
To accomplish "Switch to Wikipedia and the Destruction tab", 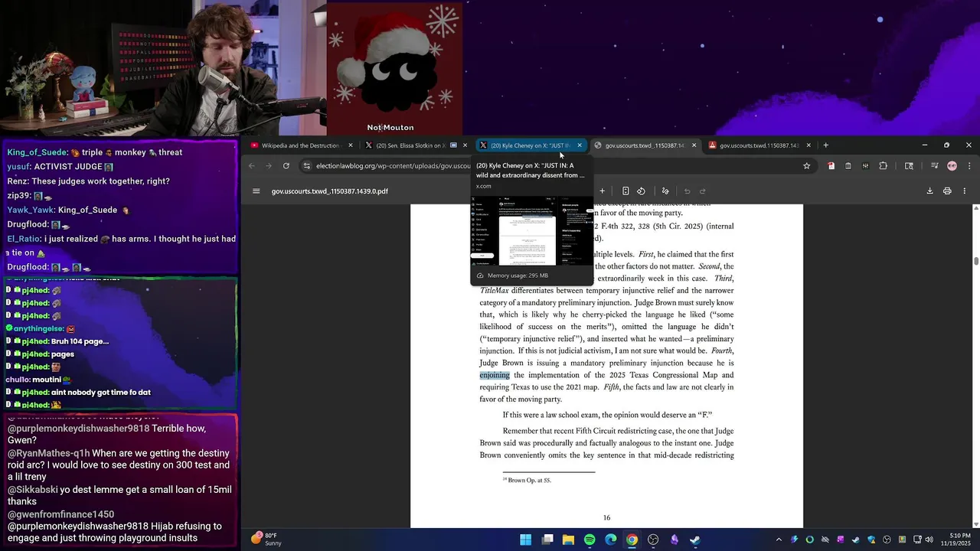I will (x=301, y=145).
